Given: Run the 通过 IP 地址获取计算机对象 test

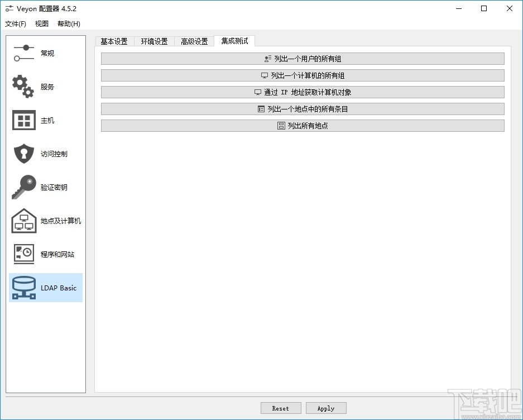Looking at the screenshot, I should tap(302, 92).
